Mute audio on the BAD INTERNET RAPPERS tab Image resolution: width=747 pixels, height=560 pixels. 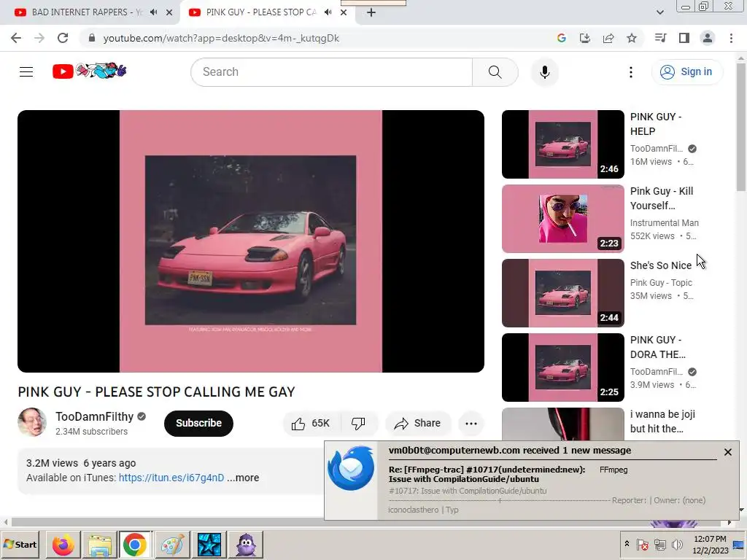153,12
